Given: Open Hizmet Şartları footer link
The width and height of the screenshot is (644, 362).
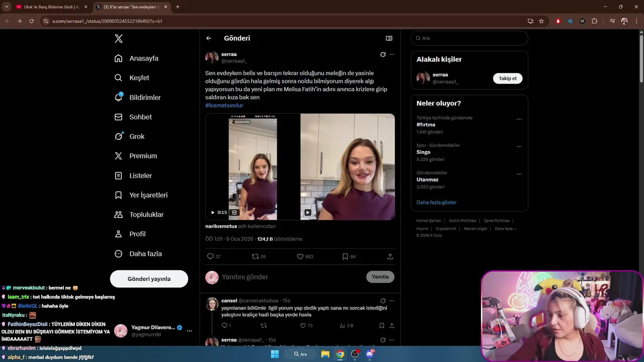Looking at the screenshot, I should 429,221.
